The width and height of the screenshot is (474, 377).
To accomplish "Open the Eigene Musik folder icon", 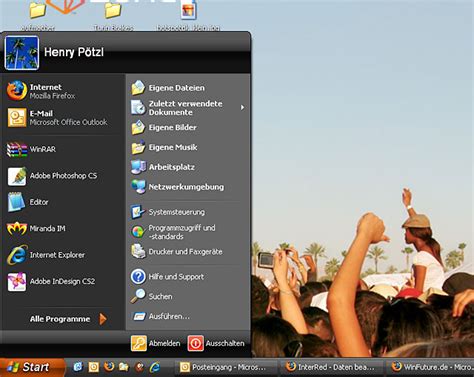I will 138,147.
